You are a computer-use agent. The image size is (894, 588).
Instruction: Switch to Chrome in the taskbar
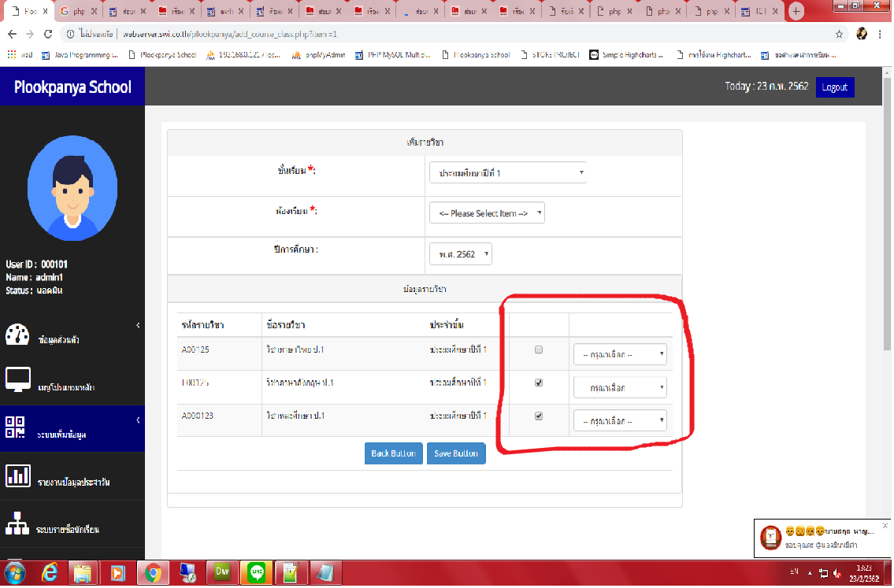click(152, 572)
